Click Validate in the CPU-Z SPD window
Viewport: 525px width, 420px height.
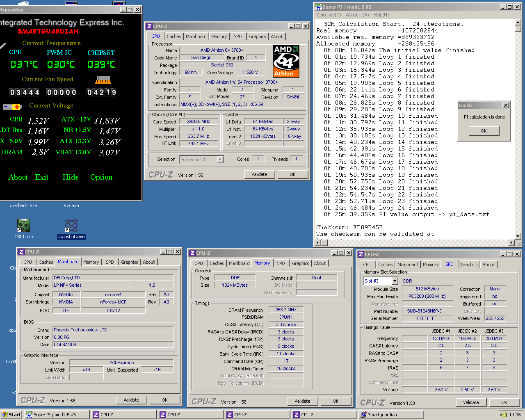471,402
